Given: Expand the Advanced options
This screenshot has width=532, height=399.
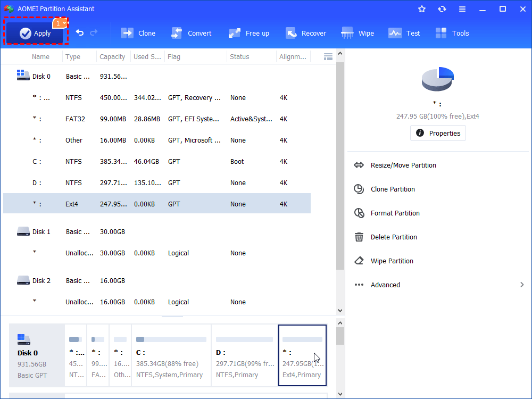Looking at the screenshot, I should pyautogui.click(x=439, y=285).
